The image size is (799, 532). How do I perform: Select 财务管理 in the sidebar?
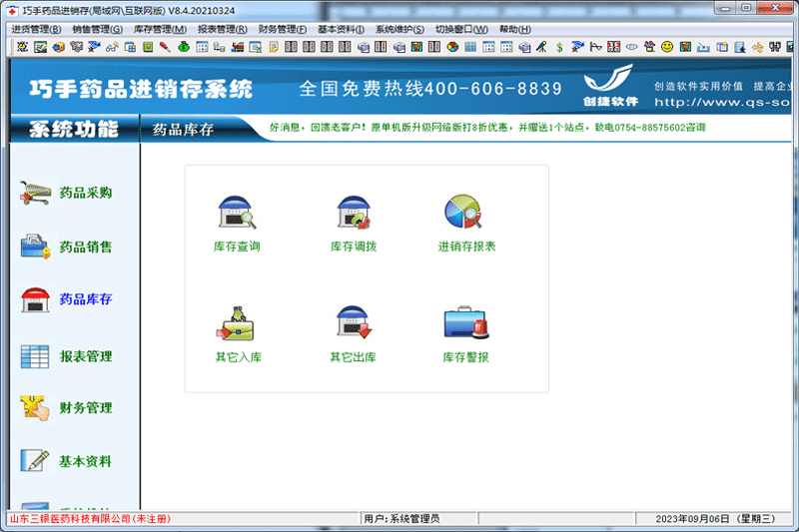66,408
